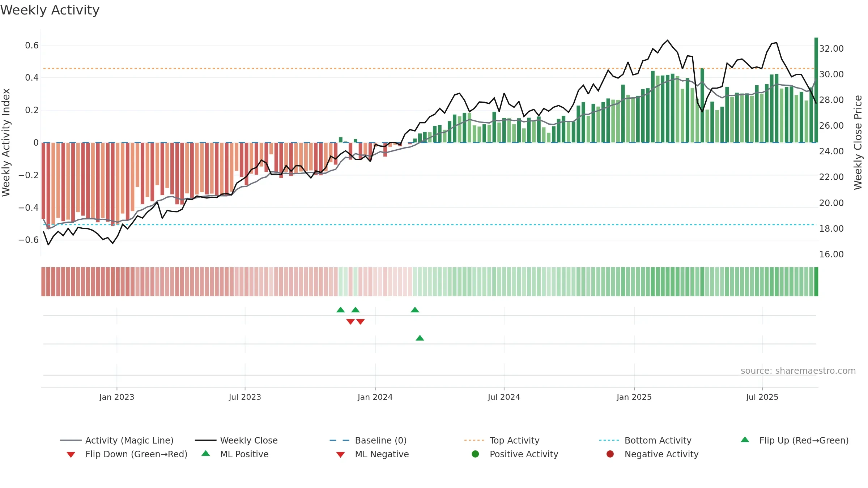
Task: Click the first red flip-down marker
Action: (350, 322)
